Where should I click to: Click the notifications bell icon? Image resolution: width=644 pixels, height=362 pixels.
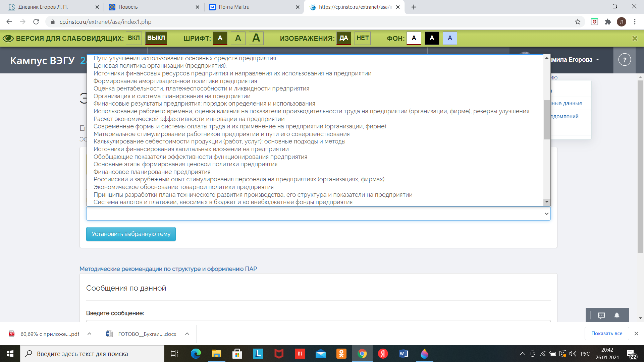(617, 315)
